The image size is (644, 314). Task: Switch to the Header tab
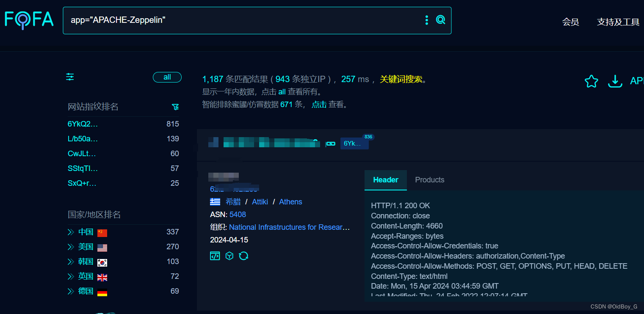386,180
